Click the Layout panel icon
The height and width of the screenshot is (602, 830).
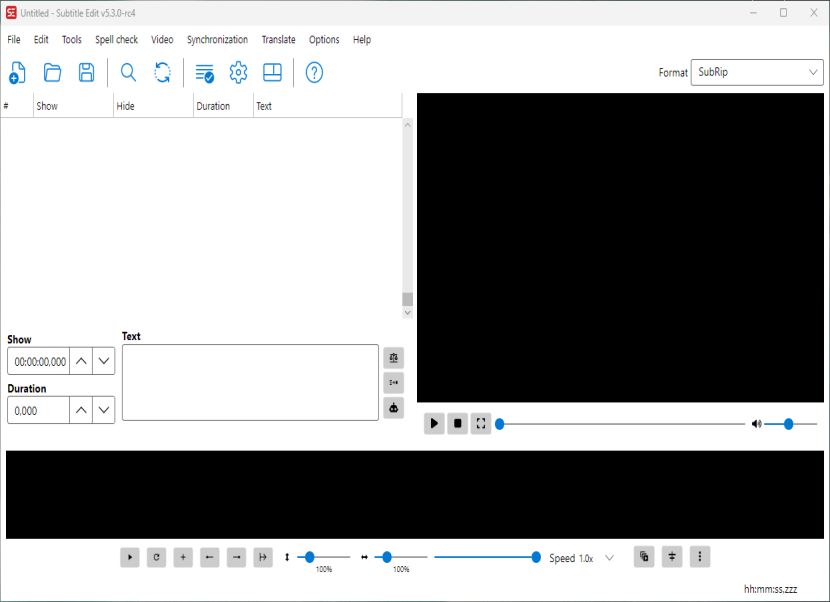click(x=272, y=73)
